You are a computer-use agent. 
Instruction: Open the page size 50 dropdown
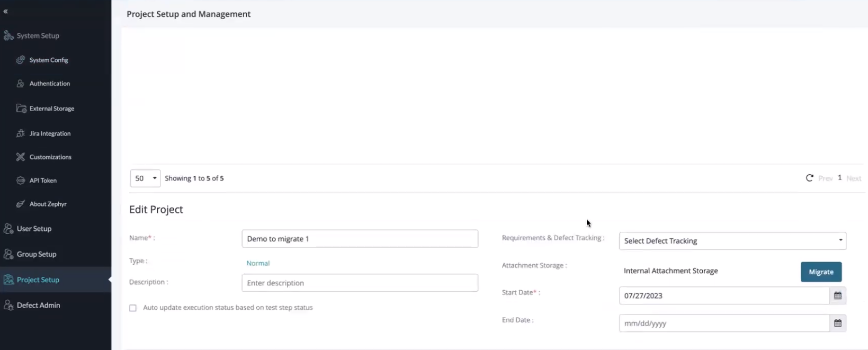point(145,178)
